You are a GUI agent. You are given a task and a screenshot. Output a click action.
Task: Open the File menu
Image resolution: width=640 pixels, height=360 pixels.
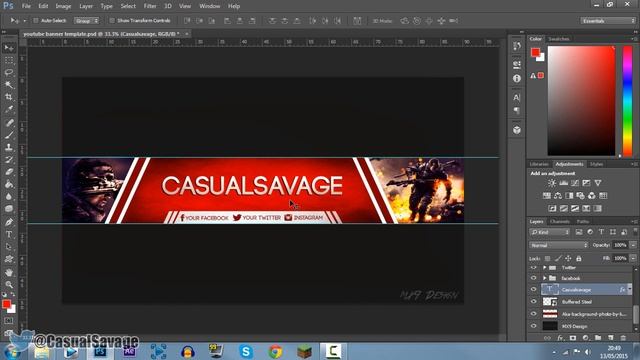click(x=26, y=6)
